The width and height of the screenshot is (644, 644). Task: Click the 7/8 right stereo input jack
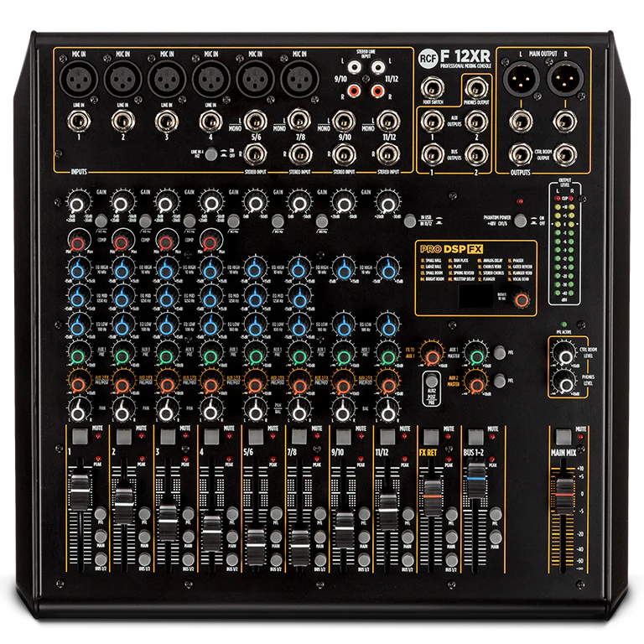(300, 155)
